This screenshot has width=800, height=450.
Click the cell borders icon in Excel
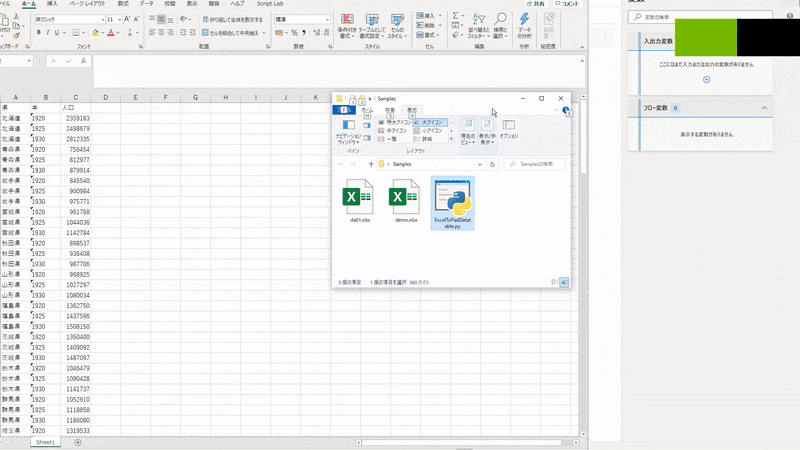coord(76,33)
